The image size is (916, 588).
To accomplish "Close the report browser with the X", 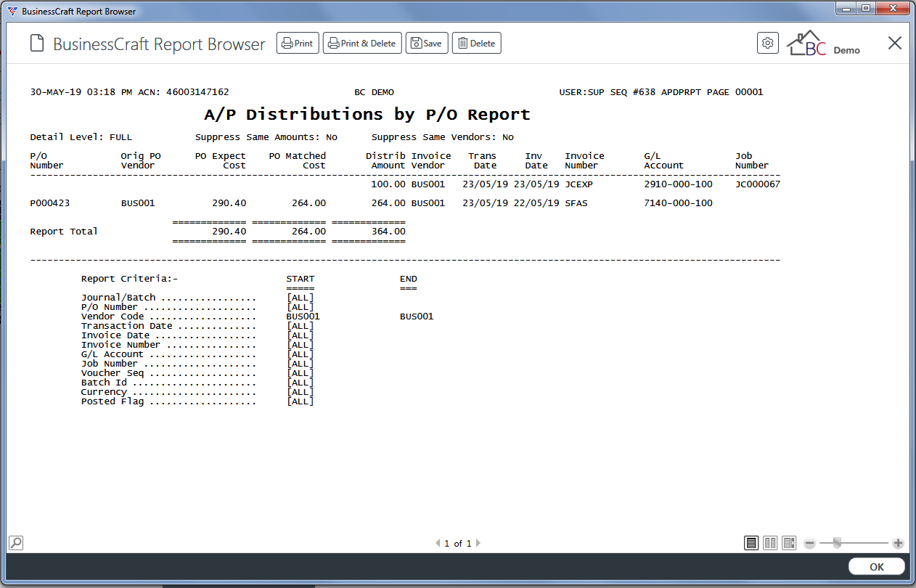I will pos(895,43).
